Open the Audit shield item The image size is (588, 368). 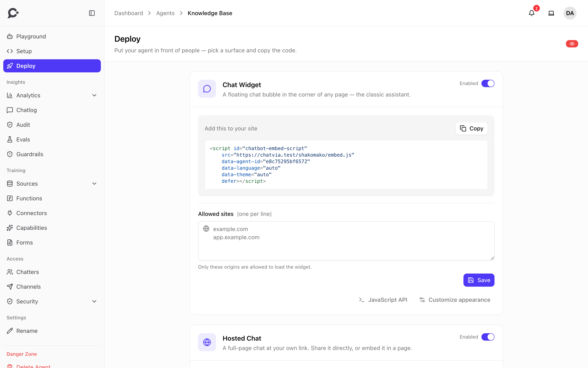[52, 125]
